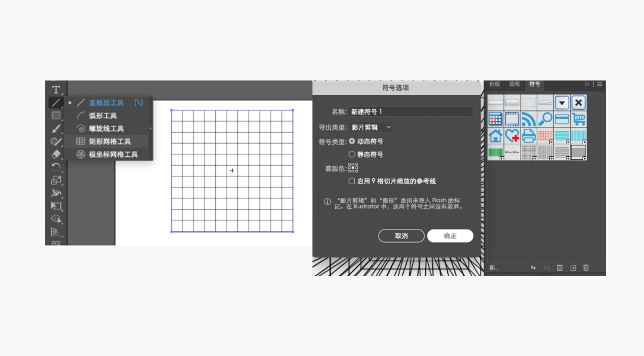The image size is (644, 356).
Task: Select the X close button symbol
Action: 578,103
